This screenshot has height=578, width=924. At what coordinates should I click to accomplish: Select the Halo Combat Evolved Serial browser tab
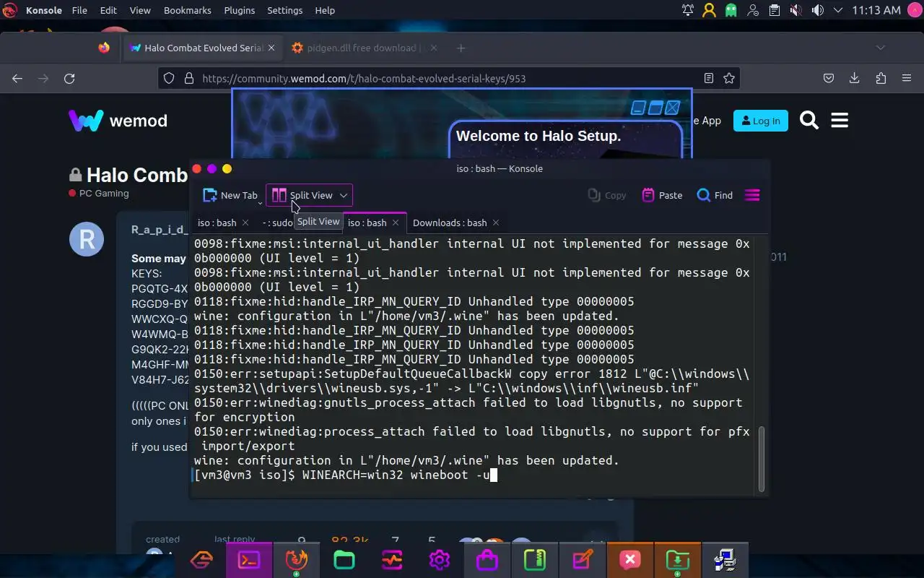[x=203, y=48]
